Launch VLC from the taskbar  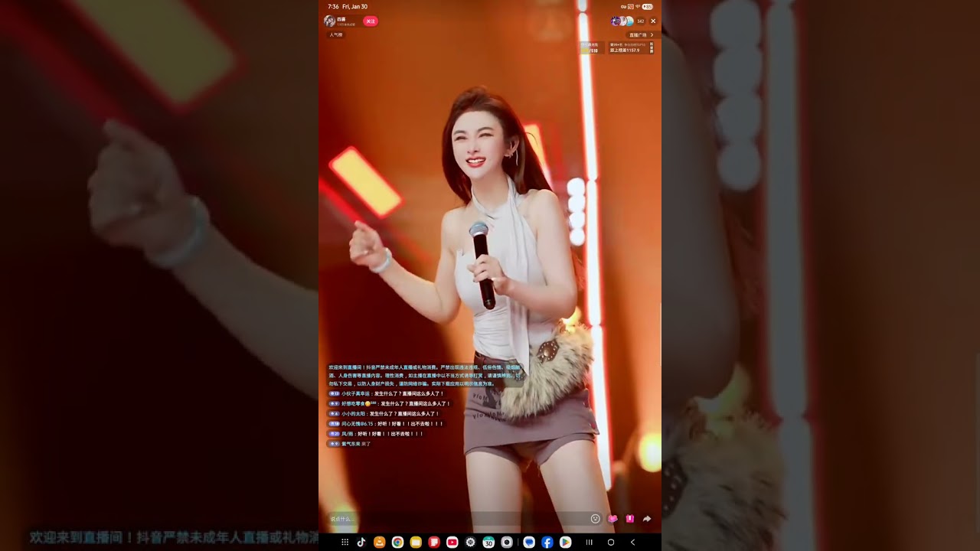point(379,542)
